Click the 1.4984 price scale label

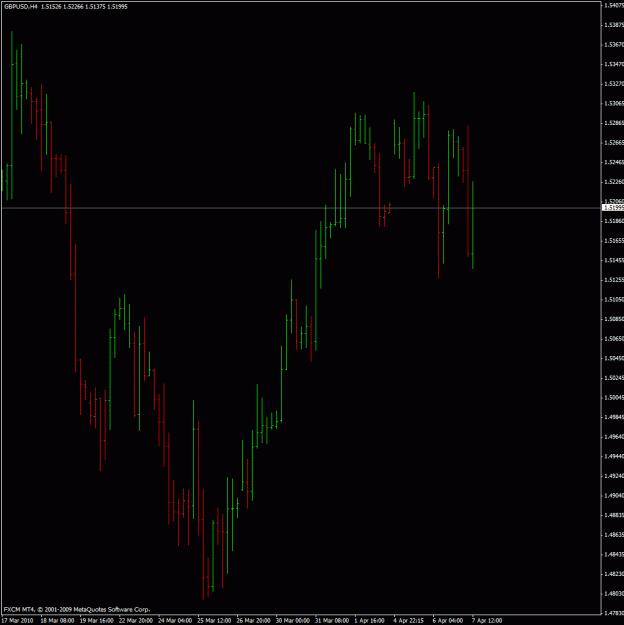(614, 417)
